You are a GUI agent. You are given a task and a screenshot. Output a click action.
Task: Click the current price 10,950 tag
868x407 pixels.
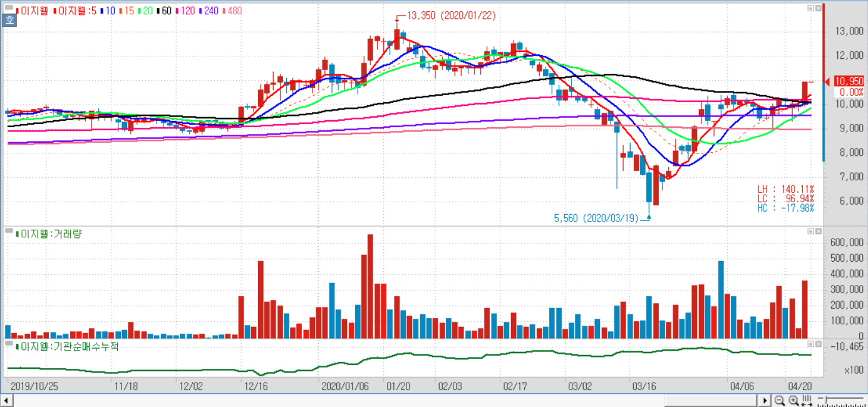(x=849, y=81)
